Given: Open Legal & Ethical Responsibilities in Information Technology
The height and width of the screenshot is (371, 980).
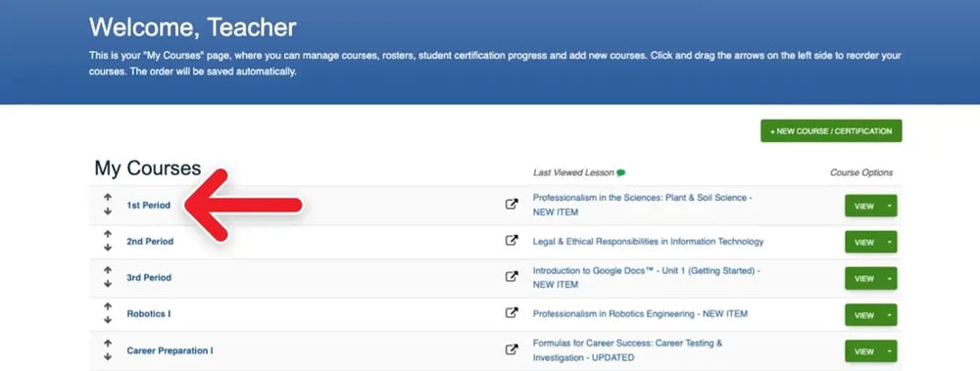Looking at the screenshot, I should click(x=648, y=241).
